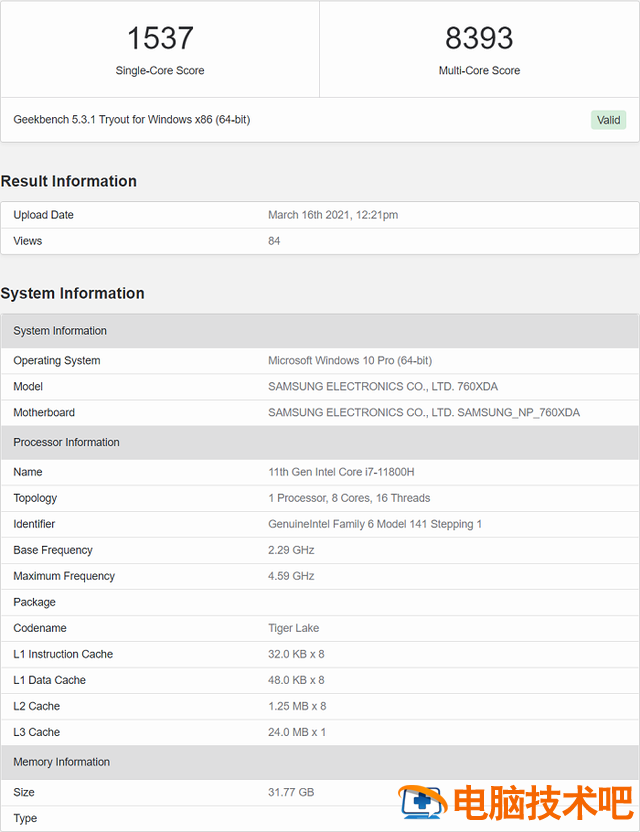Image resolution: width=640 pixels, height=832 pixels.
Task: Click the Identifier label
Action: pos(34,524)
